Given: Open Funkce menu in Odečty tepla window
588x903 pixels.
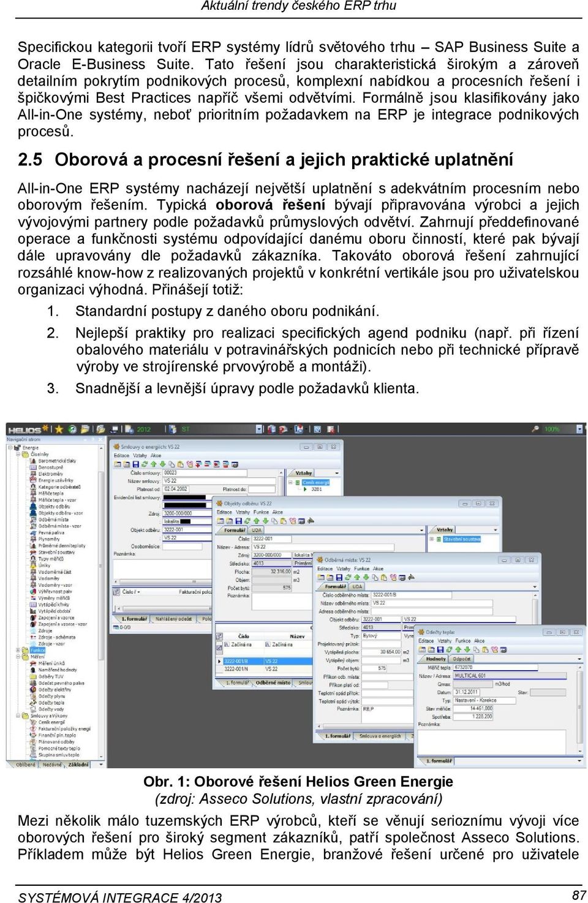Looking at the screenshot, I should click(x=463, y=641).
